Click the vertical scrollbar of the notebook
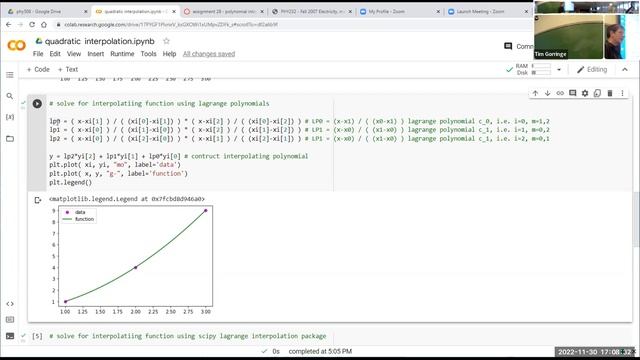This screenshot has height=360, width=640. click(x=636, y=219)
